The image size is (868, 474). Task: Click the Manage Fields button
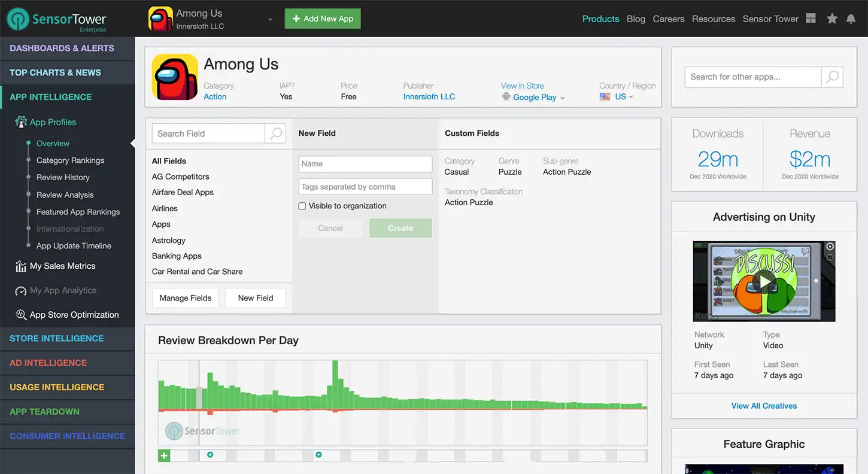point(186,297)
